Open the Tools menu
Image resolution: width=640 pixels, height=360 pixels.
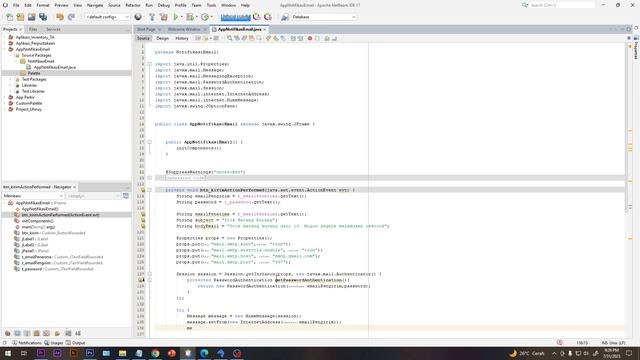tap(211, 5)
